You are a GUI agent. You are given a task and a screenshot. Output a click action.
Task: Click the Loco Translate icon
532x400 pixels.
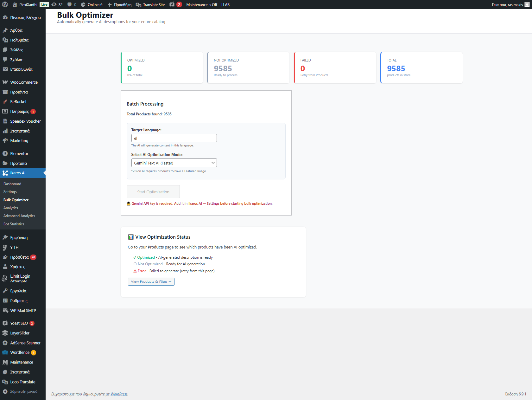pos(5,382)
